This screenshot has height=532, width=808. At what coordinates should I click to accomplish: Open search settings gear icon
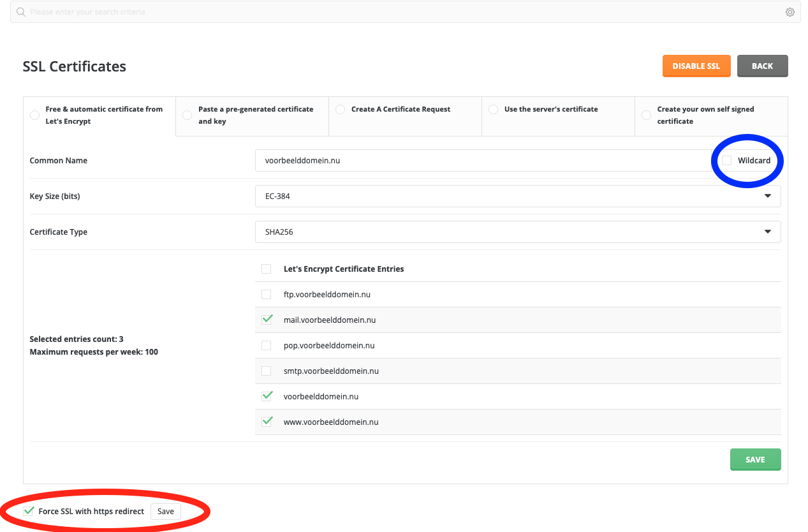[x=790, y=12]
